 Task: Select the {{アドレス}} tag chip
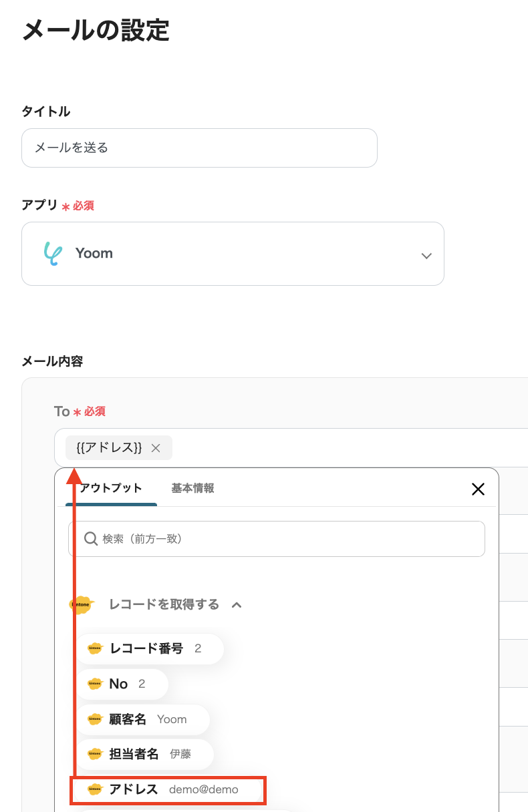coord(110,448)
